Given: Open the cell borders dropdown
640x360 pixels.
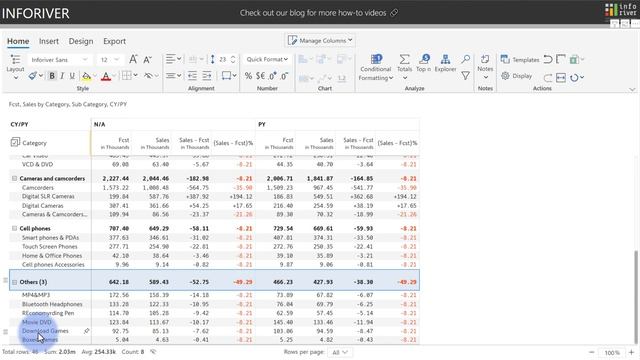Looking at the screenshot, I should pyautogui.click(x=130, y=76).
